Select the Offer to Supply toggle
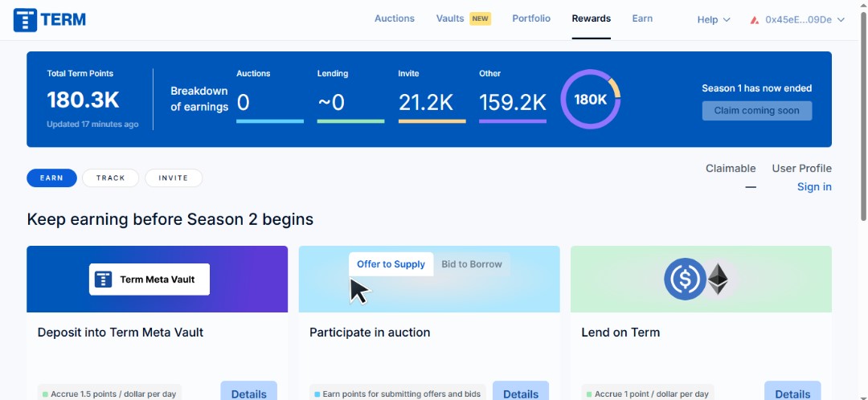This screenshot has height=400, width=868. click(x=391, y=264)
